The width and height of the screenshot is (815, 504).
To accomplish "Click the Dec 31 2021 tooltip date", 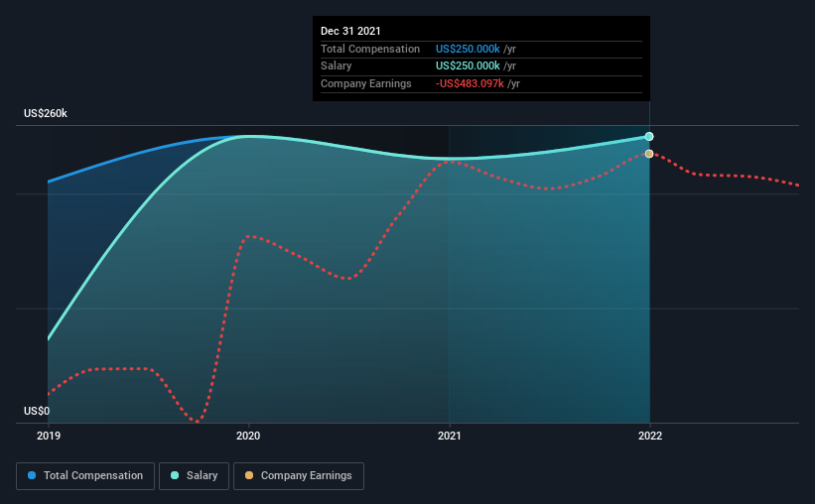I will (350, 31).
